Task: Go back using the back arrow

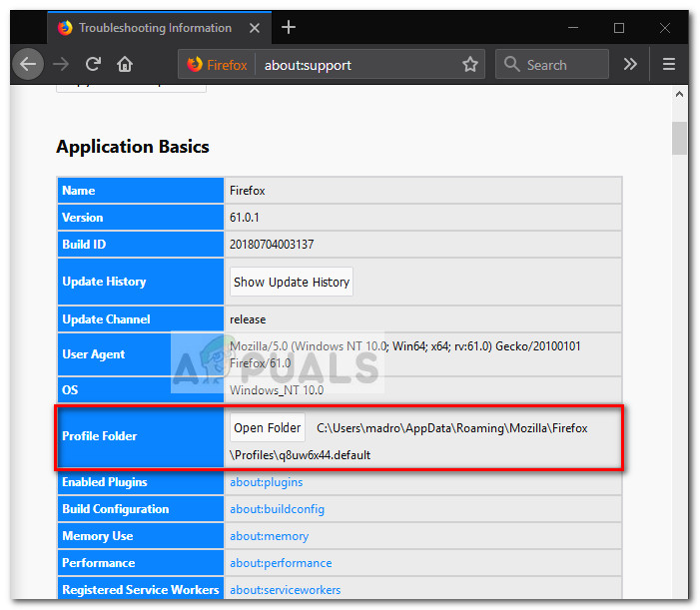Action: pos(28,64)
